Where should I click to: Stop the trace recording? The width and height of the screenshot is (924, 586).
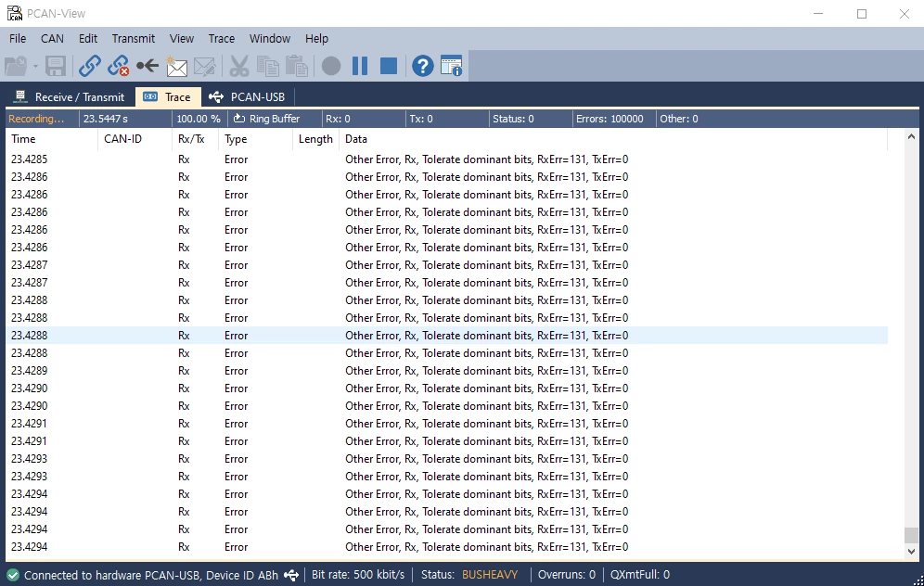click(389, 66)
